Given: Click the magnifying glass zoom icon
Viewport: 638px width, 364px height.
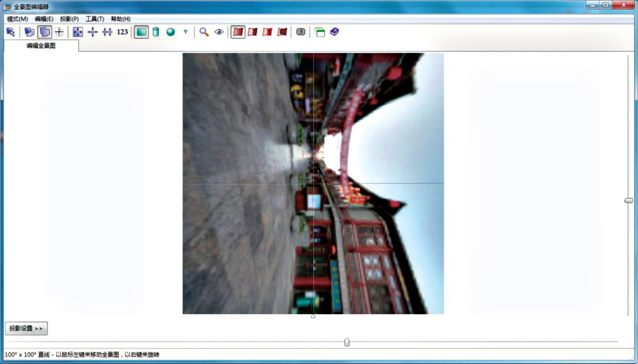Looking at the screenshot, I should tap(204, 32).
